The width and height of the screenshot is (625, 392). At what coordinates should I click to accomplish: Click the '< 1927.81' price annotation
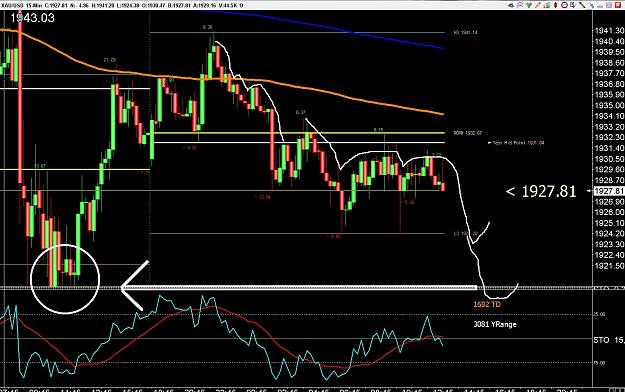[541, 192]
